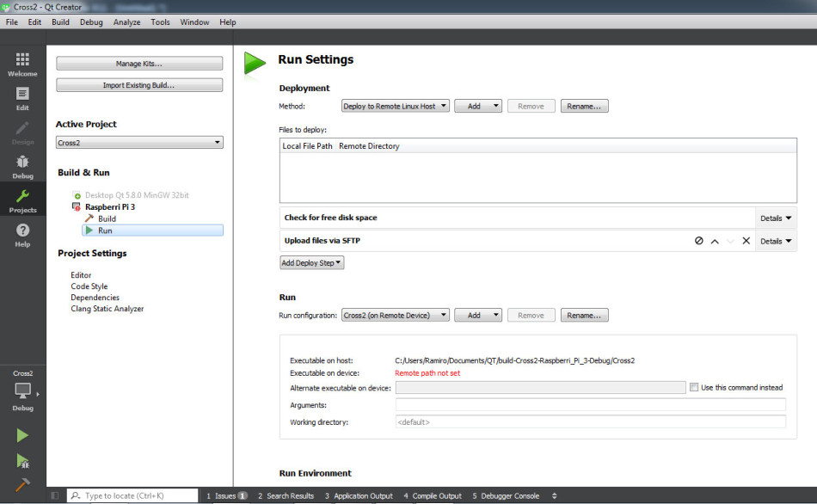
Task: Start debugging with the debug-run button
Action: tap(22, 461)
